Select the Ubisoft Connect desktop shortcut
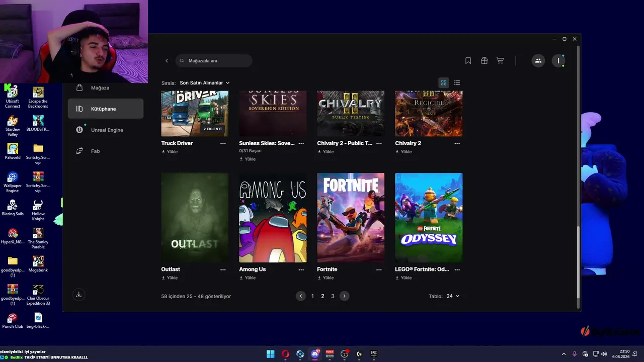The height and width of the screenshot is (362, 644). [x=13, y=97]
